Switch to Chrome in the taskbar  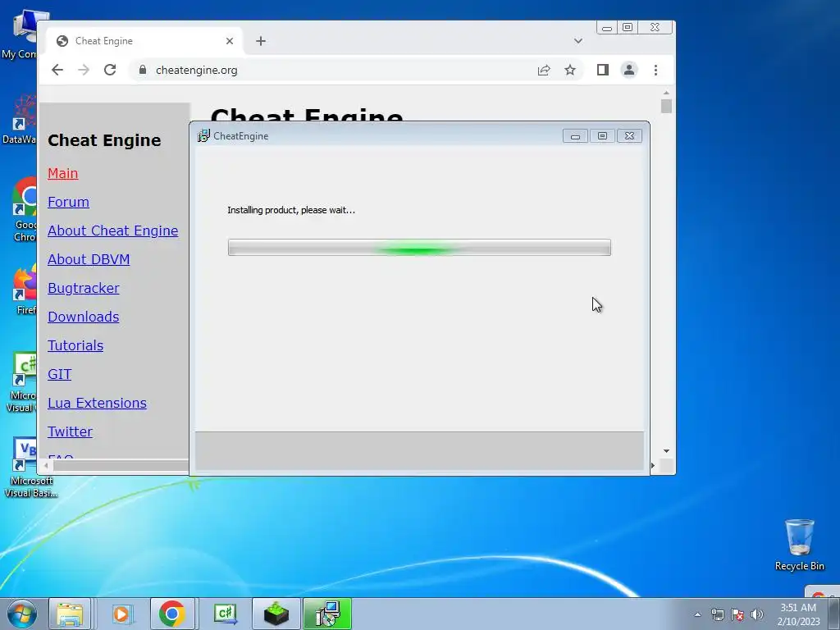(172, 614)
